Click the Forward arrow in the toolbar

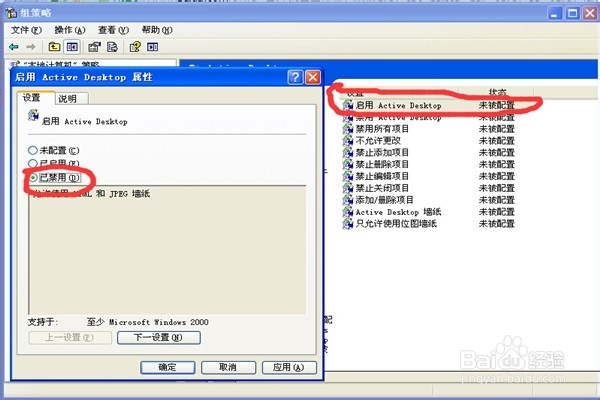(31, 47)
